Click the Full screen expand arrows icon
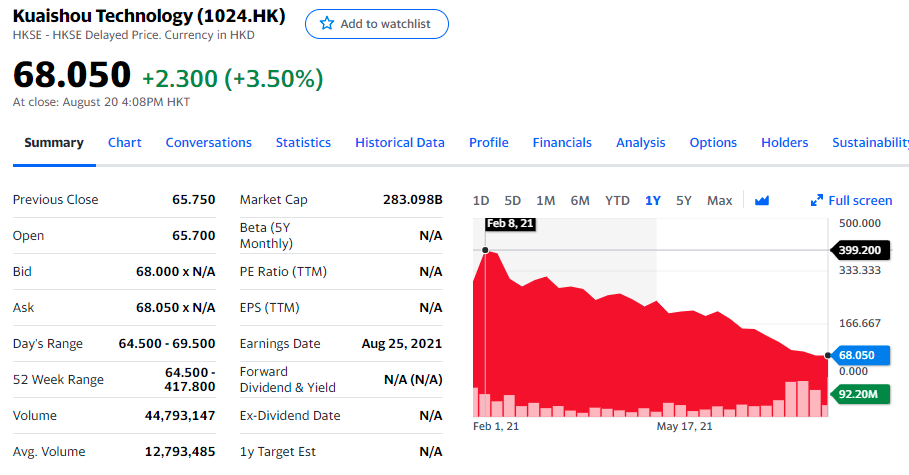The image size is (909, 475). click(x=817, y=201)
